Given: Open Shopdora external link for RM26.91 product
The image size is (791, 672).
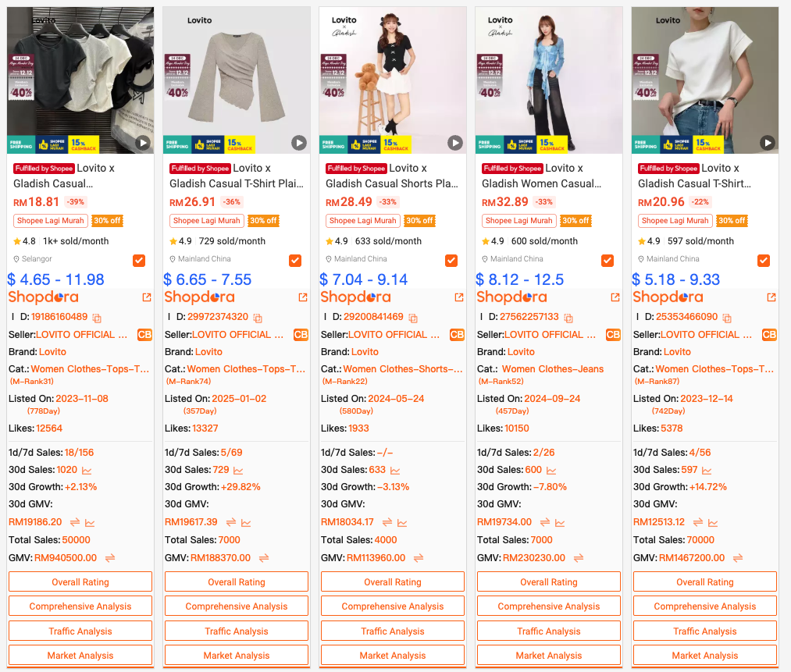Looking at the screenshot, I should pos(303,297).
